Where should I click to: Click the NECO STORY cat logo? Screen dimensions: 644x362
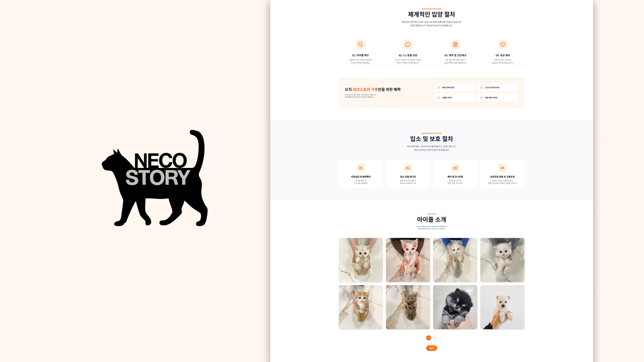pyautogui.click(x=155, y=178)
